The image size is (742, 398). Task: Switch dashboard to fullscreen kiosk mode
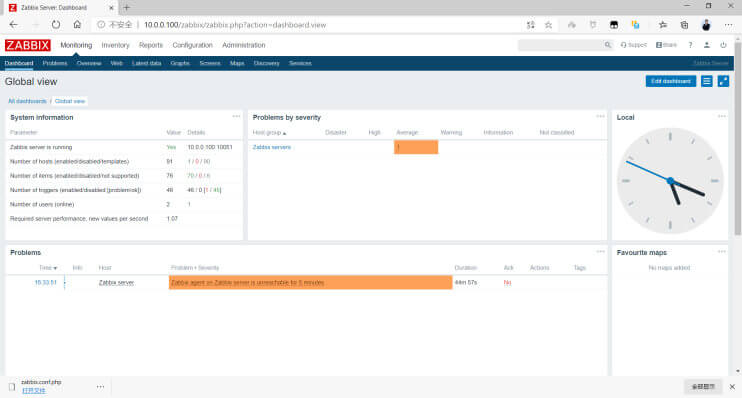723,81
